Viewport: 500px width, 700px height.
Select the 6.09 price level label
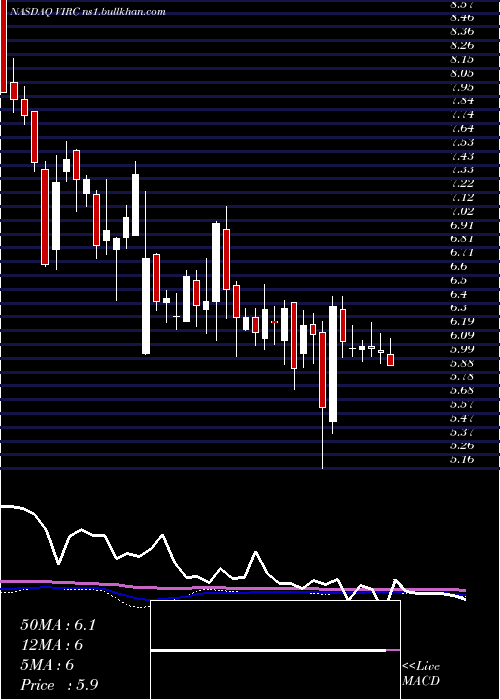coord(462,335)
